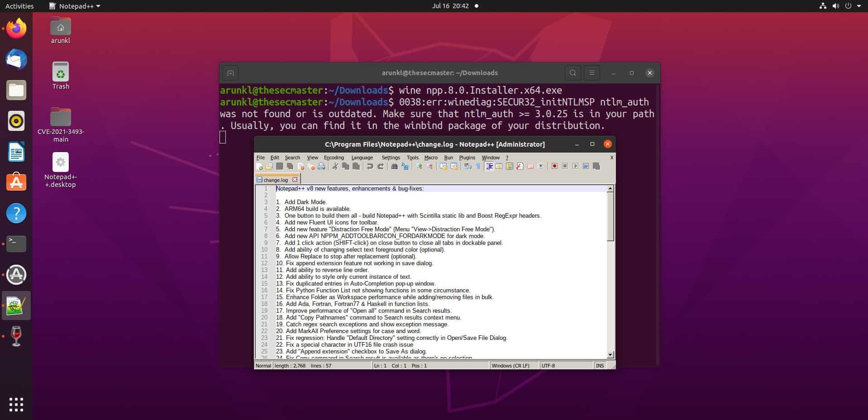868x420 pixels.
Task: Open the system status menu arrow
Action: (859, 6)
